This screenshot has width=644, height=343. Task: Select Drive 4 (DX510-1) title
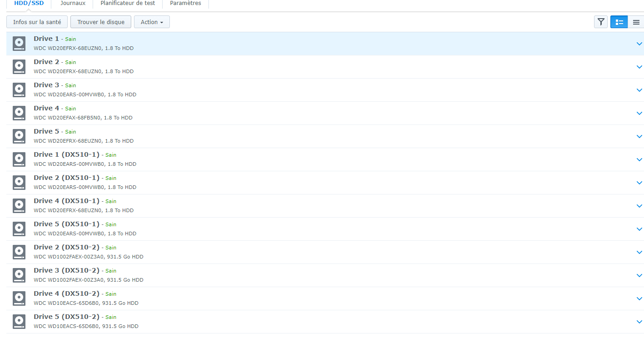[x=66, y=201]
